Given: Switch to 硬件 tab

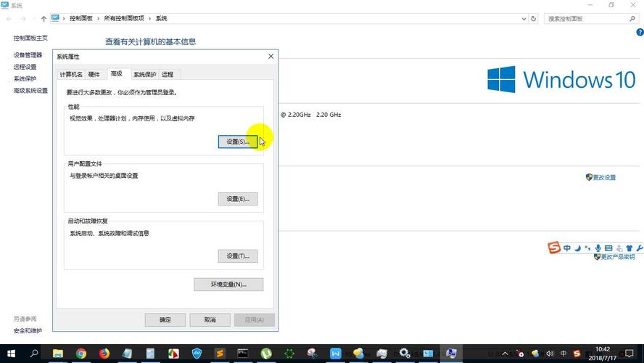Looking at the screenshot, I should pos(94,74).
